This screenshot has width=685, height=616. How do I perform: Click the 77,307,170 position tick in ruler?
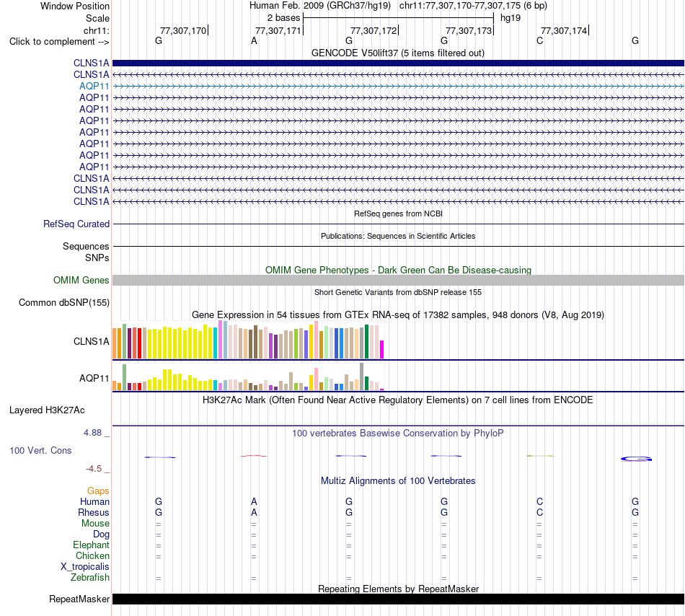click(x=183, y=30)
